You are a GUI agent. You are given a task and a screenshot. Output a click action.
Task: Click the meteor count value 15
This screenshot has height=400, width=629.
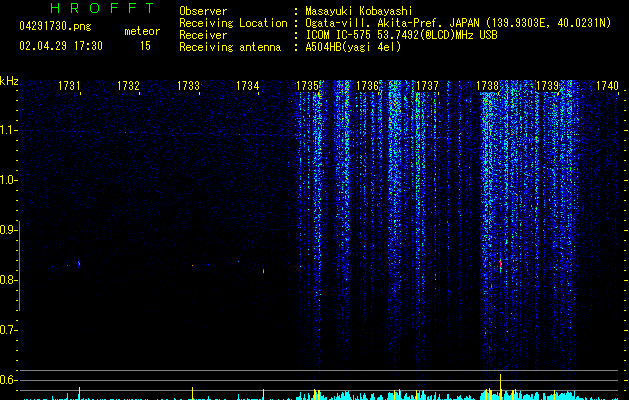[145, 46]
